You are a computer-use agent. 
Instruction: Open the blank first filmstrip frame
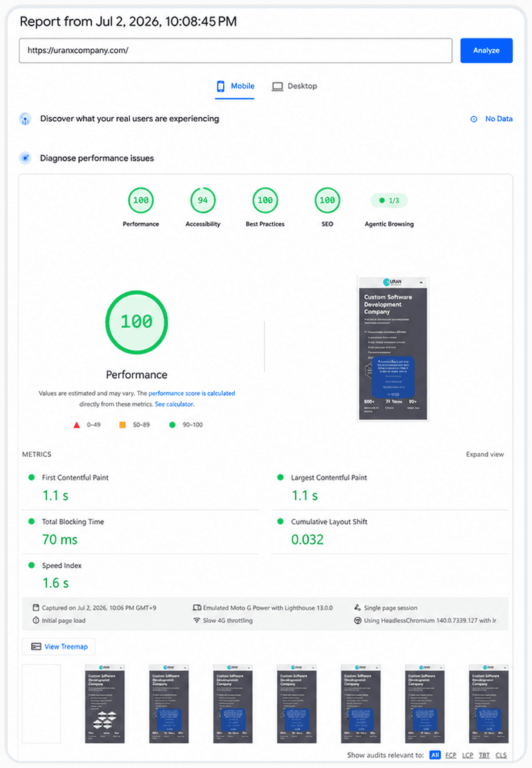tap(41, 704)
